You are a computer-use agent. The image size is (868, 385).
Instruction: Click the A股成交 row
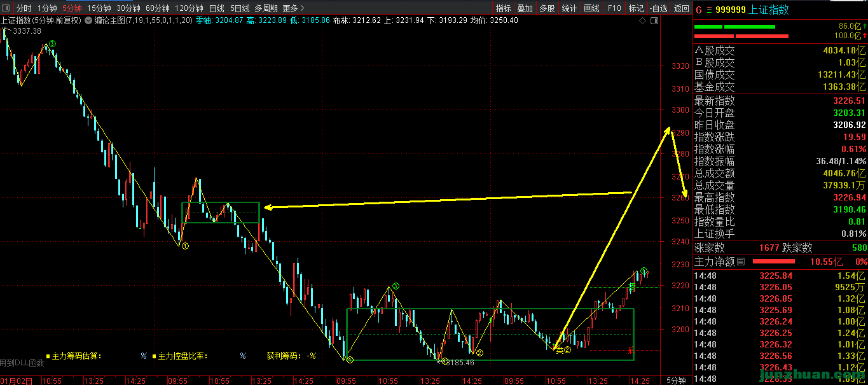click(x=780, y=50)
